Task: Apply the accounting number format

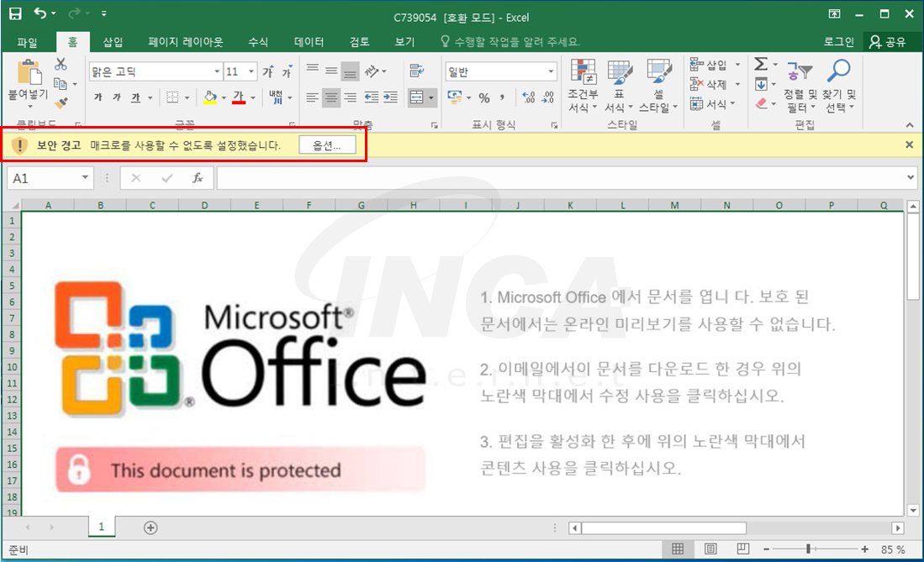Action: 454,97
